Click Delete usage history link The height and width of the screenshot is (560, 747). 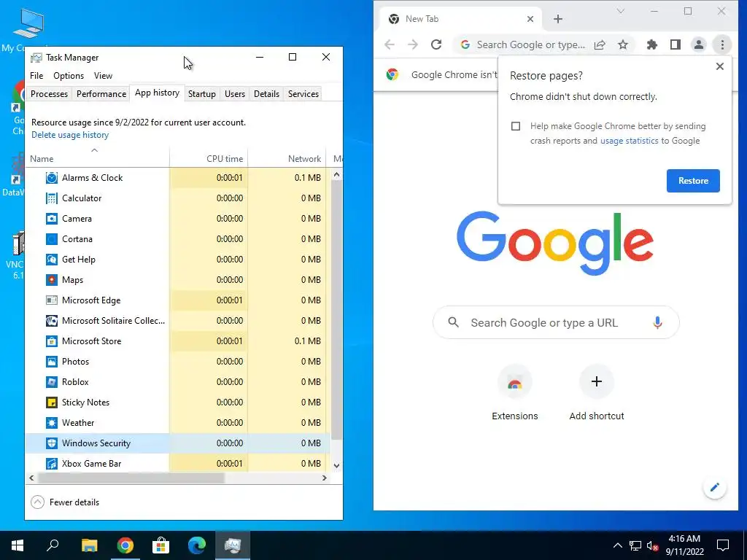pyautogui.click(x=70, y=135)
